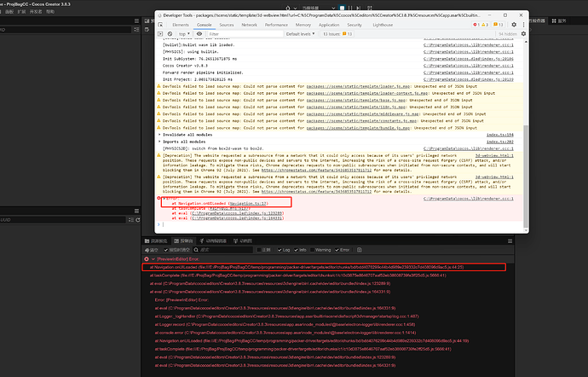
Task: Open the Cocos console panel hamburger menu
Action: click(510, 241)
